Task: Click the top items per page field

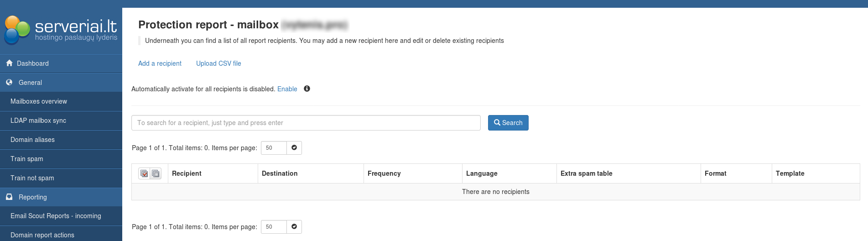Action: pos(274,148)
